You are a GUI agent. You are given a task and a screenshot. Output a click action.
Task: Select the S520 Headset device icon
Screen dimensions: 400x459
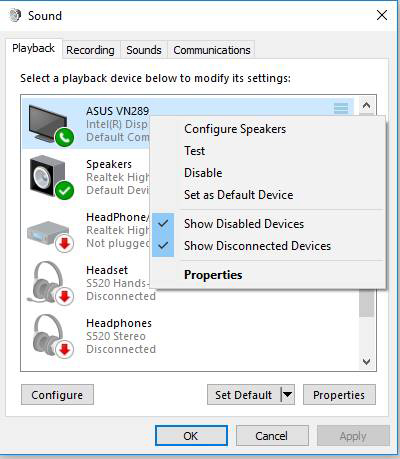50,284
